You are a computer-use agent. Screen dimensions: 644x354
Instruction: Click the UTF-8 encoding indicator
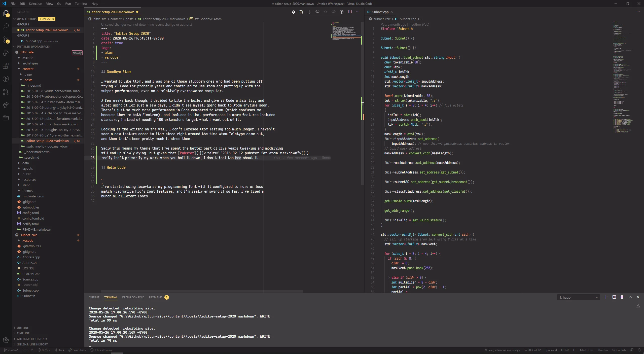click(x=565, y=350)
